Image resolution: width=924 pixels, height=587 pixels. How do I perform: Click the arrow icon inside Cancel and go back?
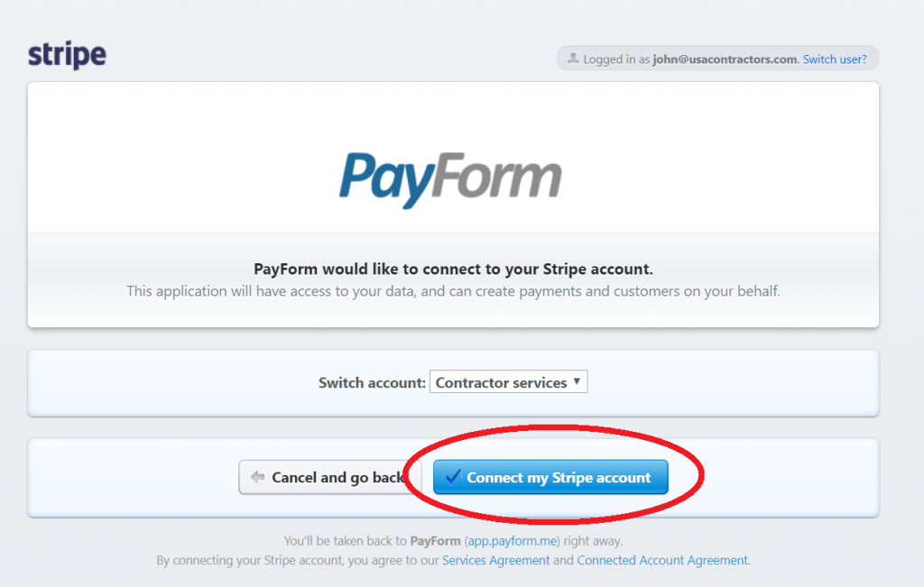pos(259,477)
